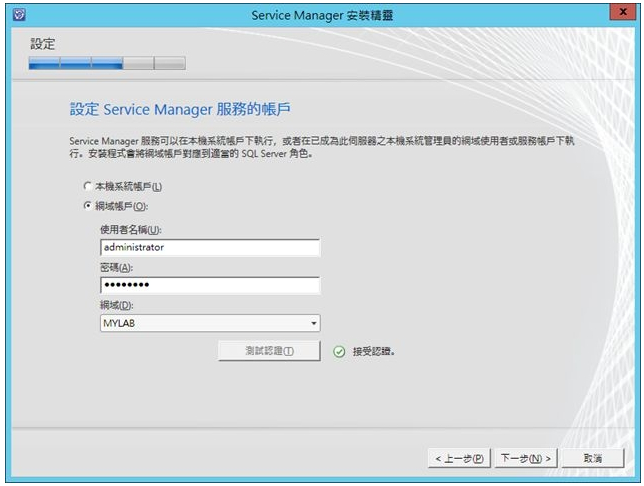Close the Service Manager setup wizard window
Viewport: 644px width, 486px height.
click(x=624, y=13)
